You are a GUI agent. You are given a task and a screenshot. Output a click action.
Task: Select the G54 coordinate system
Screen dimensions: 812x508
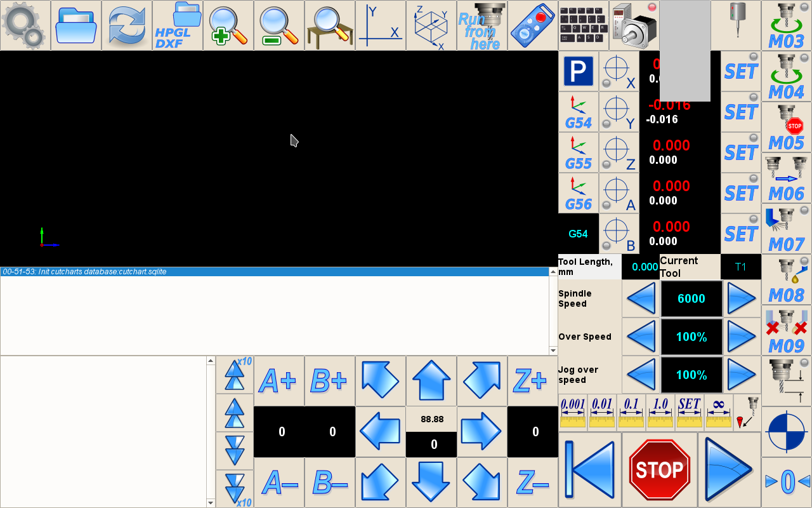579,112
